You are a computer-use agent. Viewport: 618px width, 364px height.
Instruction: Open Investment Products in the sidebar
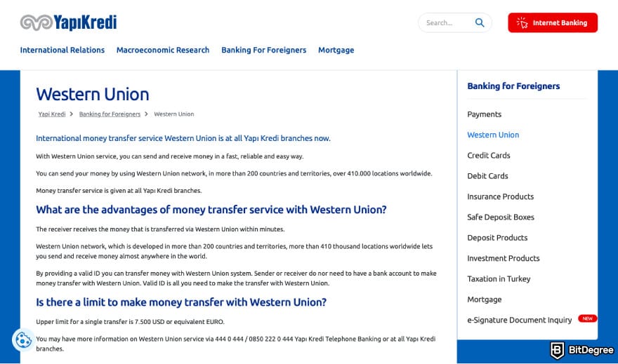coord(504,258)
